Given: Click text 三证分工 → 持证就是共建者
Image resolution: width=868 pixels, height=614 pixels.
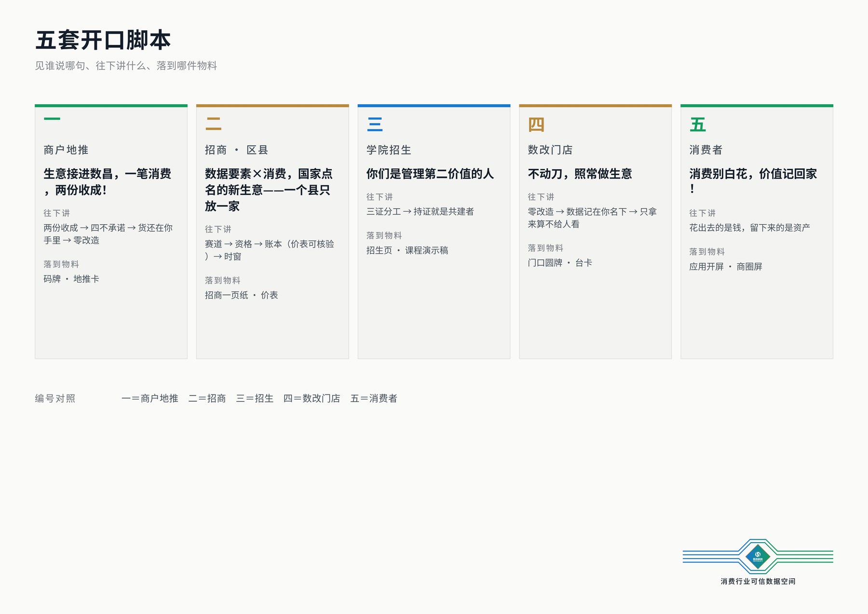Looking at the screenshot, I should coord(420,211).
